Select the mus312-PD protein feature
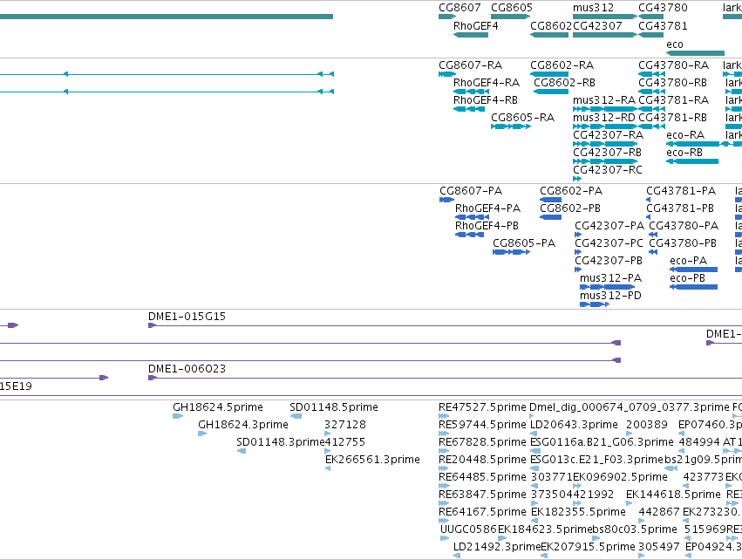Viewport: 742px width, 560px height. (595, 304)
